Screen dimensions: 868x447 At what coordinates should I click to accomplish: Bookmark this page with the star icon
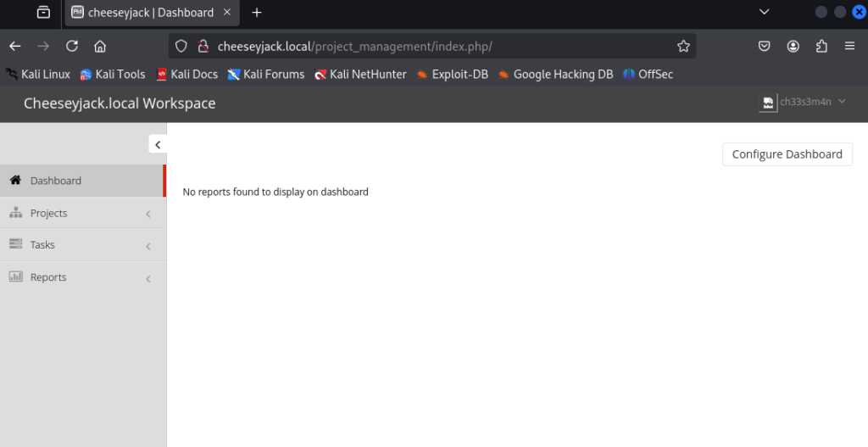[684, 46]
